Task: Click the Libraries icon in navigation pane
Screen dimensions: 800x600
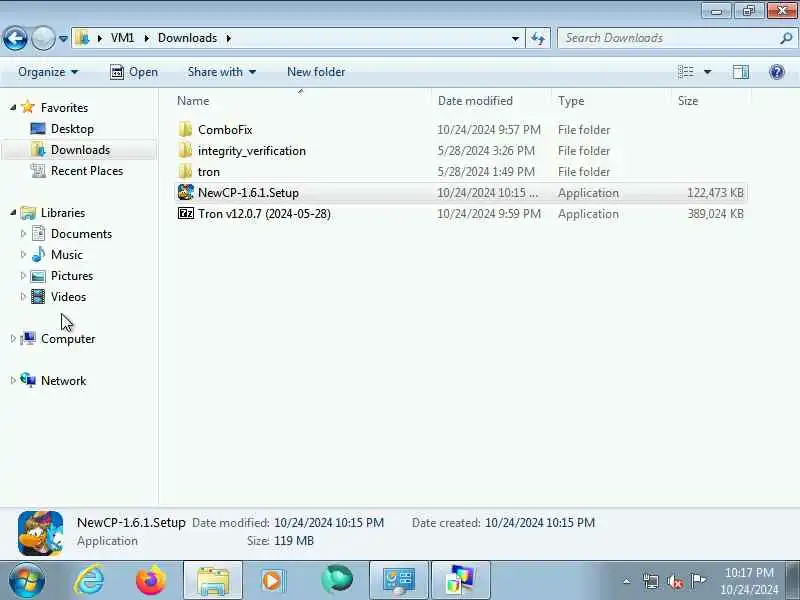Action: 28,213
